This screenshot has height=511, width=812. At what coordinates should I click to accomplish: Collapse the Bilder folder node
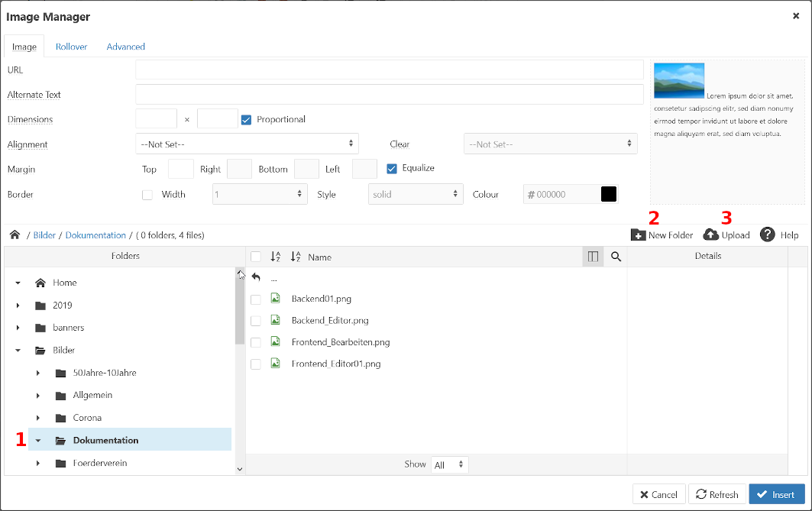(x=18, y=351)
